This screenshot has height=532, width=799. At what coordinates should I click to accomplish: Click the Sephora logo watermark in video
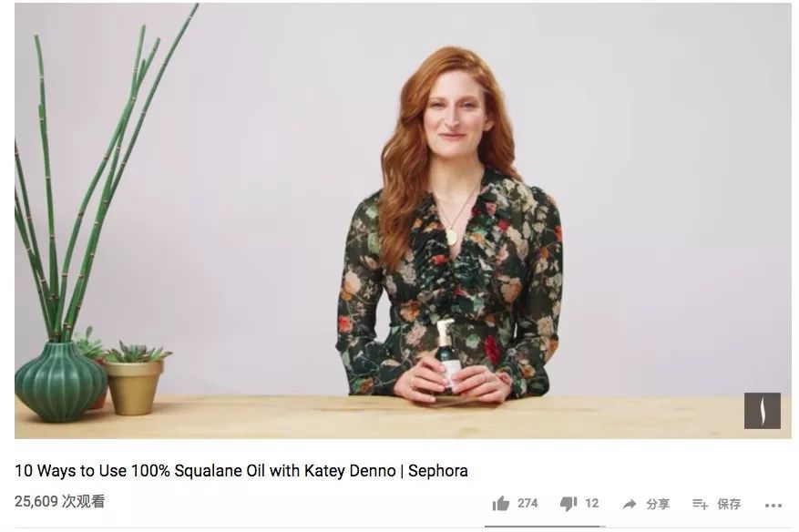[763, 410]
